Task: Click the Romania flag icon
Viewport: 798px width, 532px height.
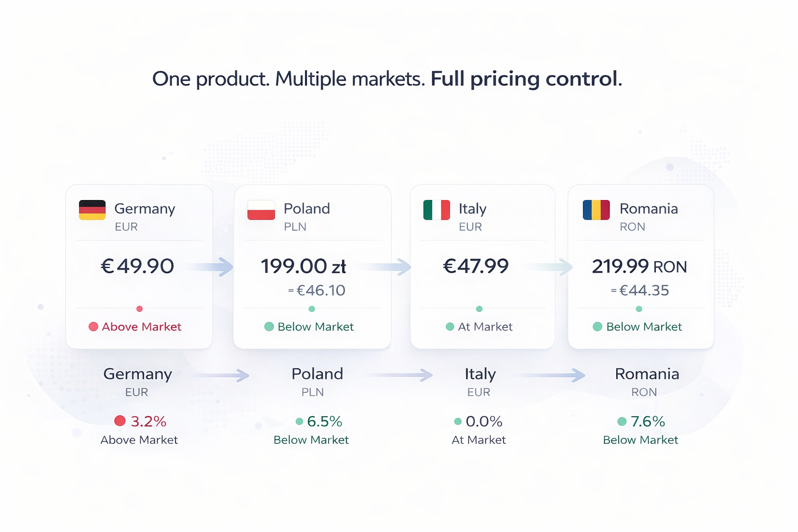Action: pos(596,210)
